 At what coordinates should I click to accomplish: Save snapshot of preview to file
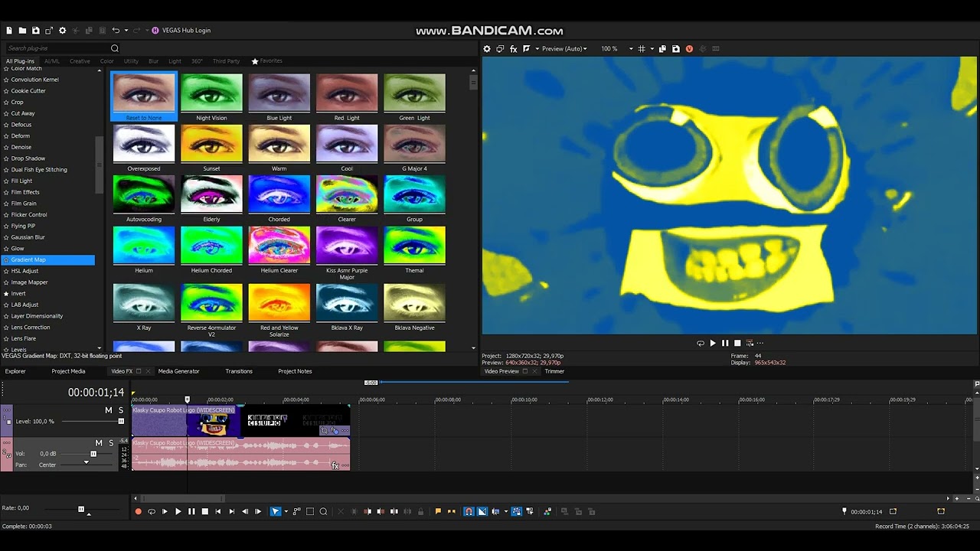pos(675,49)
